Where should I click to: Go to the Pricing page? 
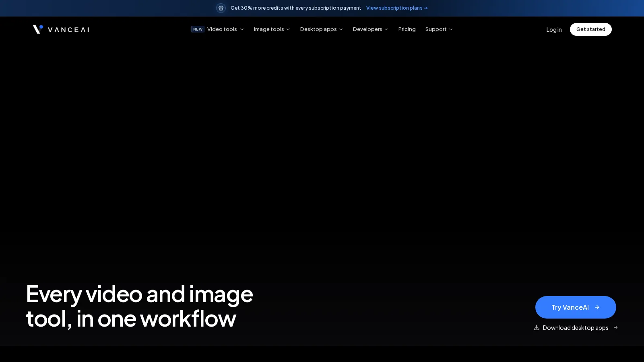point(407,29)
